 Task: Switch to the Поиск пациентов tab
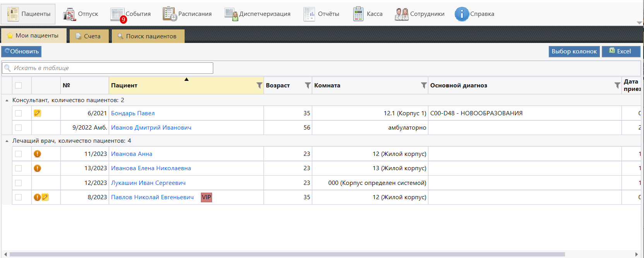pos(147,36)
